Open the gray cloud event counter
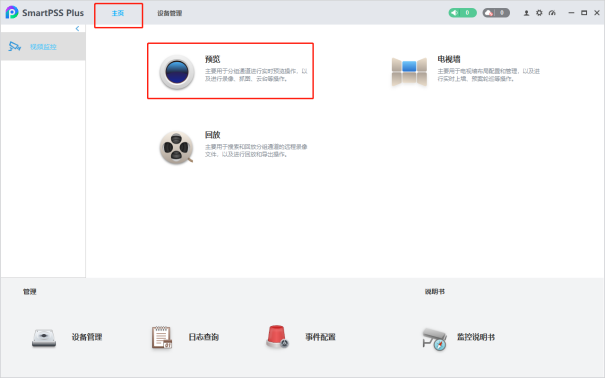605x378 pixels. pos(496,13)
